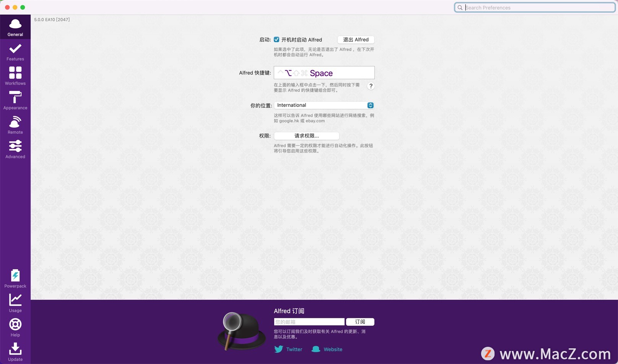Screen dimensions: 618x364
Task: Go to the Remote section
Action: [15, 125]
